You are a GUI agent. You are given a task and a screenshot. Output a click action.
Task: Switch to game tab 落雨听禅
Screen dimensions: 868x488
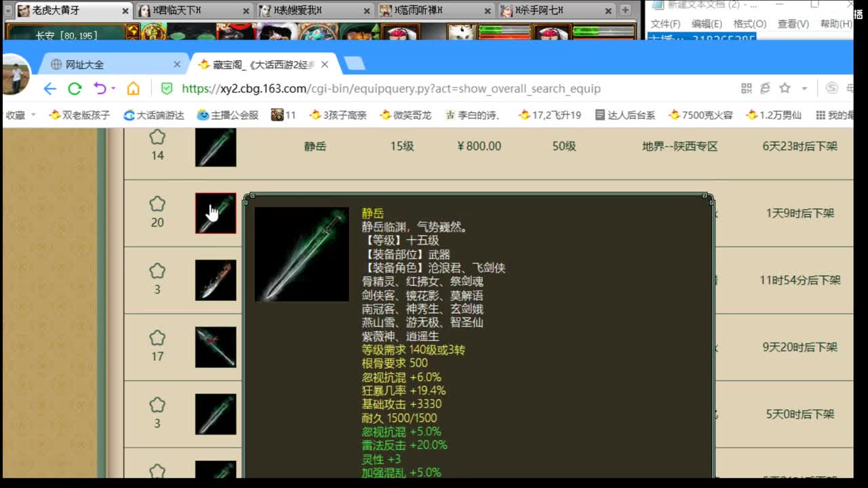(x=437, y=10)
